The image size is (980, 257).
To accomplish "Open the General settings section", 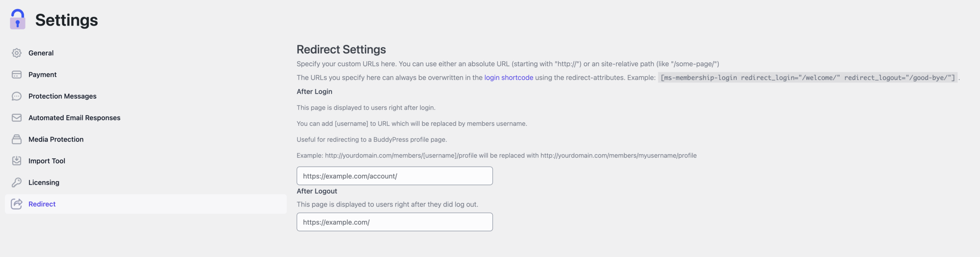I will pos(41,53).
